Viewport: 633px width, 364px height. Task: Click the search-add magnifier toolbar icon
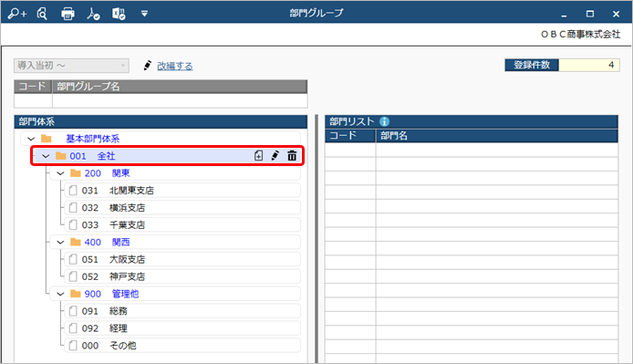[x=17, y=14]
